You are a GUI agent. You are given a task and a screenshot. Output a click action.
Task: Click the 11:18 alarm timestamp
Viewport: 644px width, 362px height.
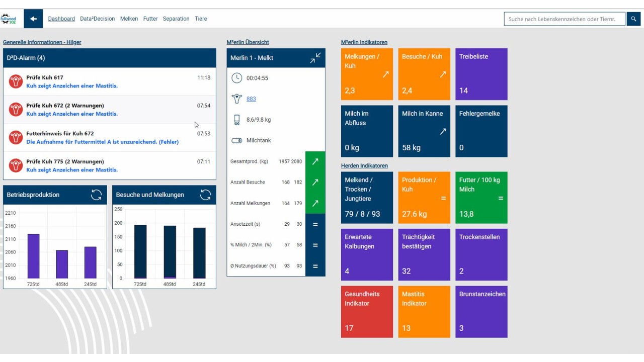click(x=204, y=78)
